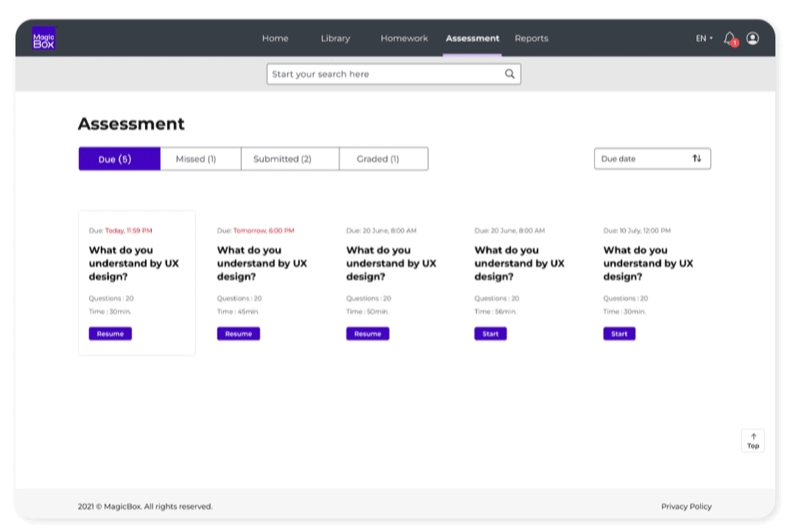Click Start on the 56min assessment
The image size is (796, 532).
[490, 334]
